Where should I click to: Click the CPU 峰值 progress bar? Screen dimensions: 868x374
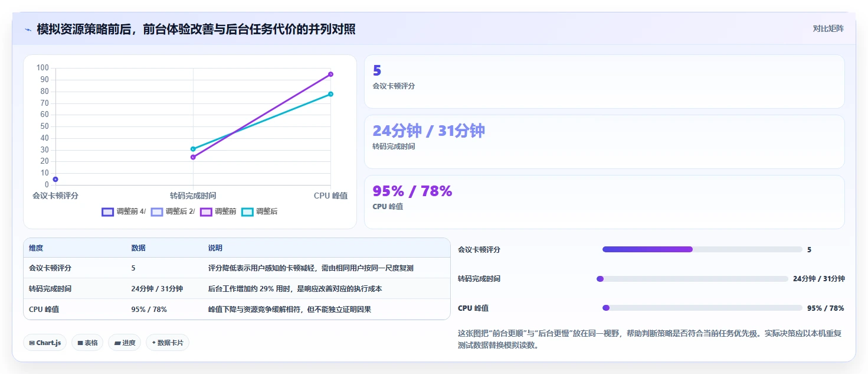click(x=702, y=308)
